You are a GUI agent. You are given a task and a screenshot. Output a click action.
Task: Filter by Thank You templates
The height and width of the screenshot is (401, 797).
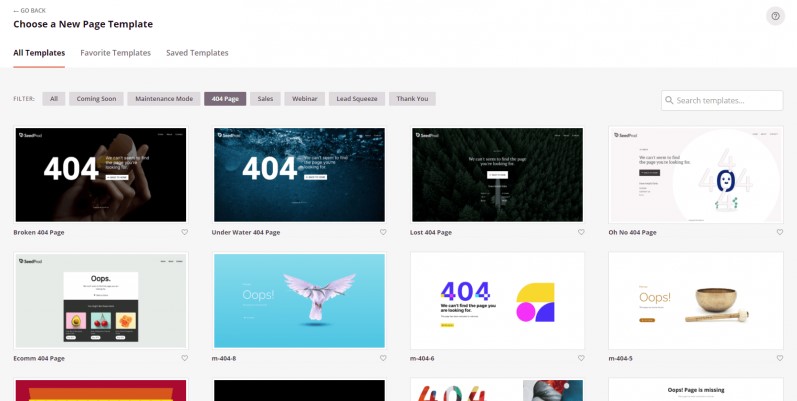(412, 99)
